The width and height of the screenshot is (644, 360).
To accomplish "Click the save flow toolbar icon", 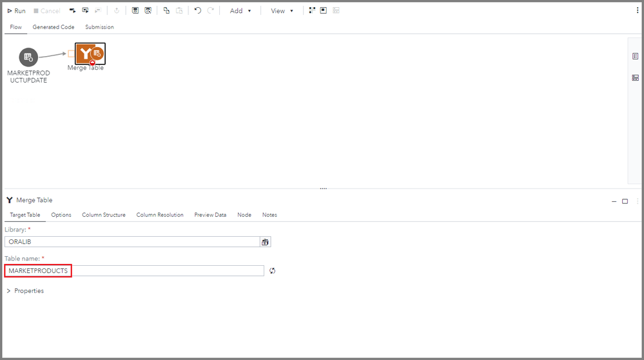I will click(135, 10).
